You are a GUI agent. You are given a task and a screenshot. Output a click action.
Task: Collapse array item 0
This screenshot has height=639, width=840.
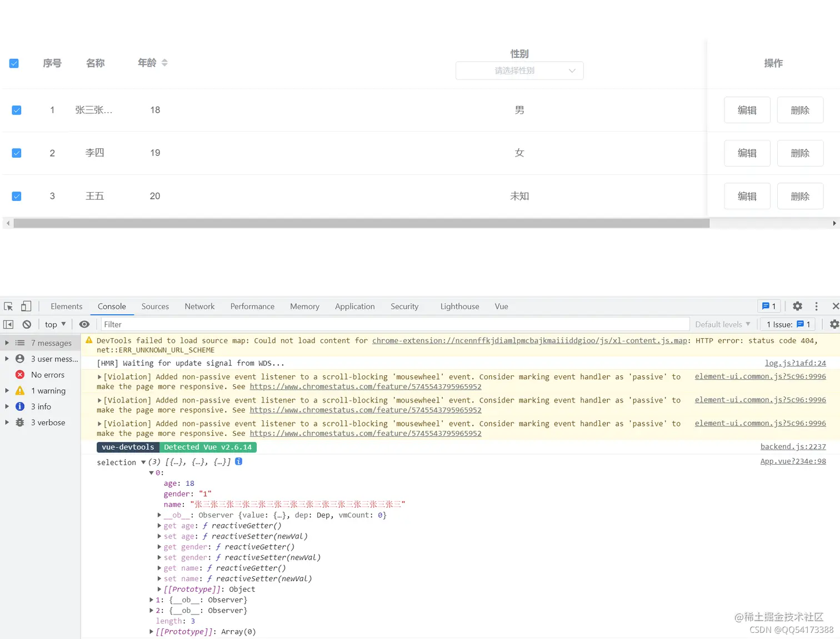(151, 473)
